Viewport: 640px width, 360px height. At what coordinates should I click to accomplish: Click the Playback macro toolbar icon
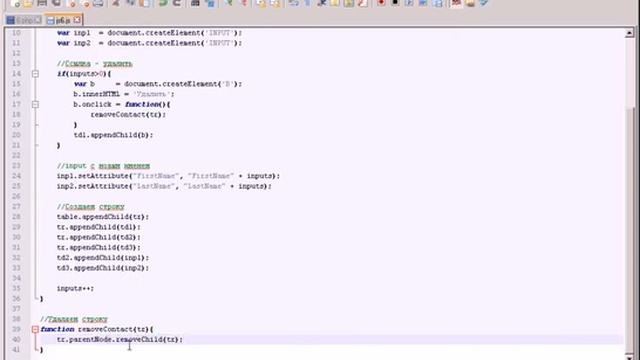click(x=409, y=3)
